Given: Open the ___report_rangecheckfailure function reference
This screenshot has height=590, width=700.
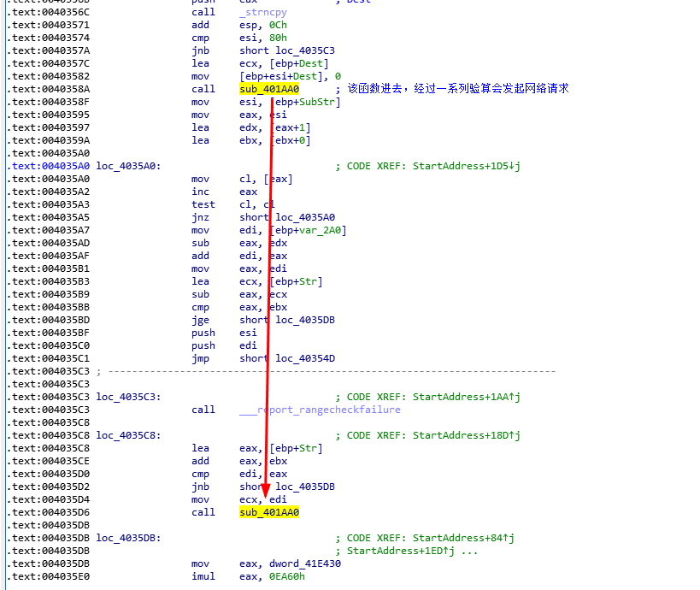Looking at the screenshot, I should tap(320, 410).
